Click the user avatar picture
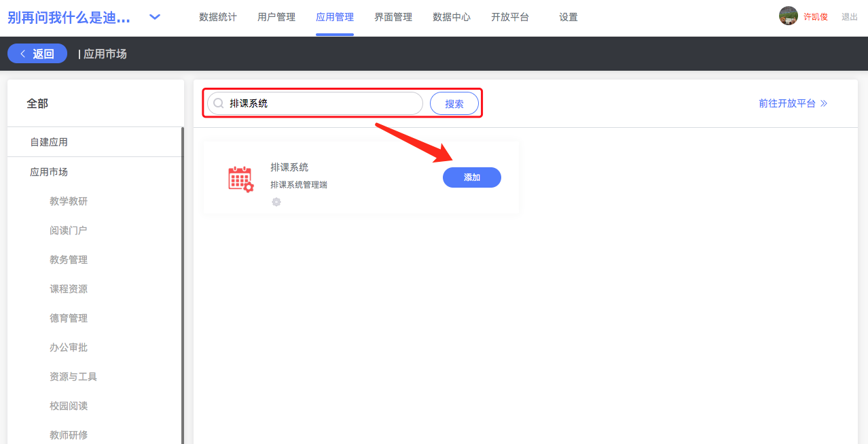This screenshot has height=444, width=868. click(x=789, y=16)
